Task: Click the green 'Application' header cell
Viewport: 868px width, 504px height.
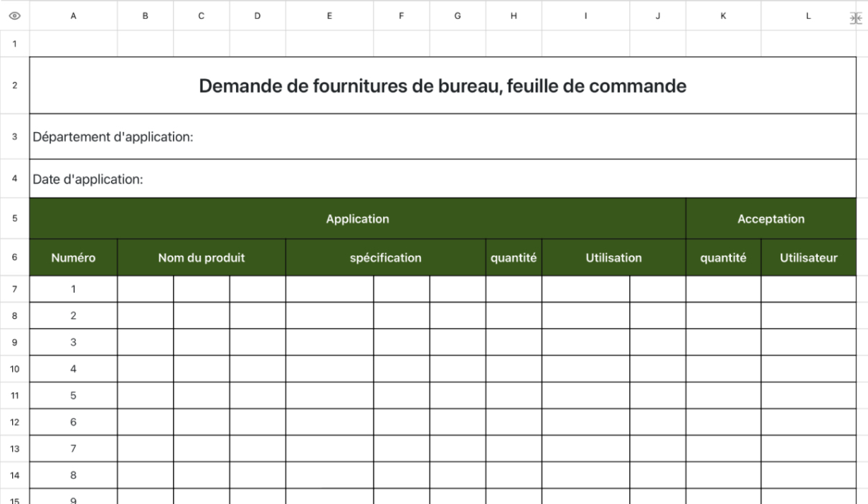Action: [x=357, y=218]
